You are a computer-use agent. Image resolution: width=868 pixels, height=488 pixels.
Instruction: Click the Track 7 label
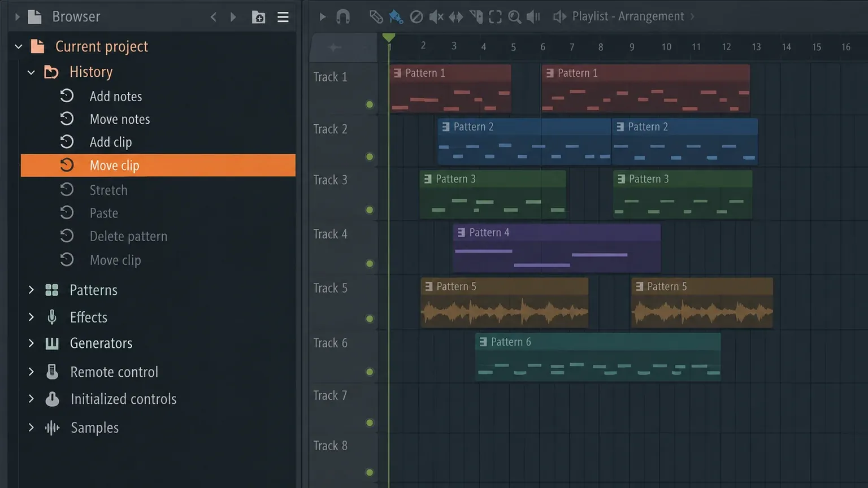click(x=330, y=396)
